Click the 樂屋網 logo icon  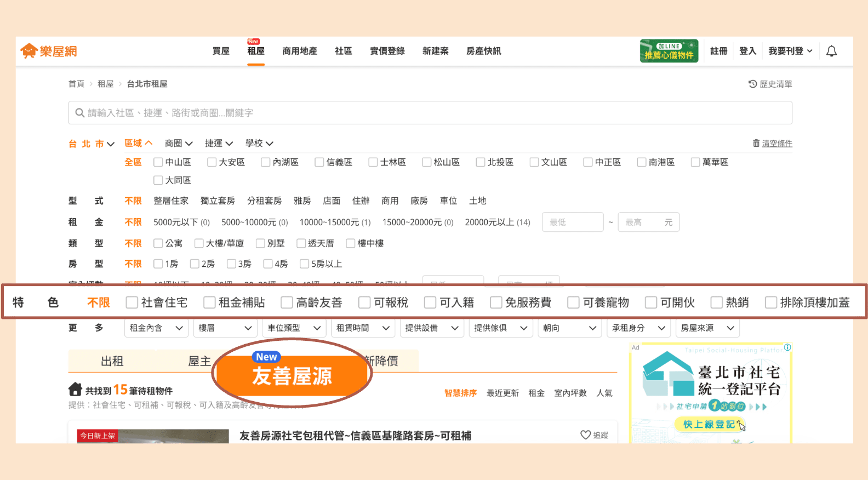pyautogui.click(x=28, y=51)
